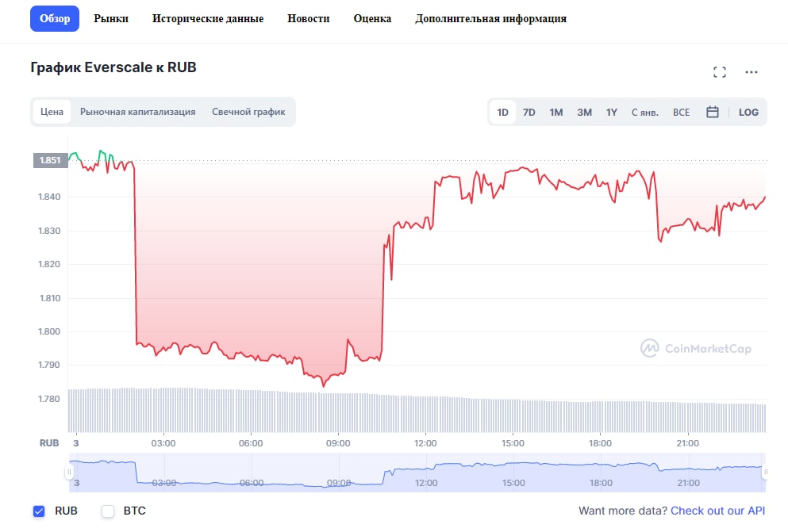The image size is (788, 532).
Task: Enable the BTC currency checkbox
Action: pos(109,511)
